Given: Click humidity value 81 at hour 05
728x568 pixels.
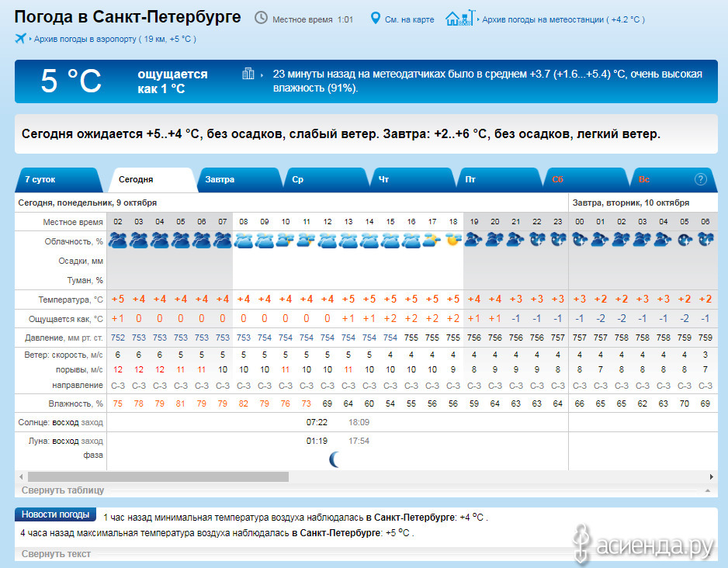Looking at the screenshot, I should [181, 403].
